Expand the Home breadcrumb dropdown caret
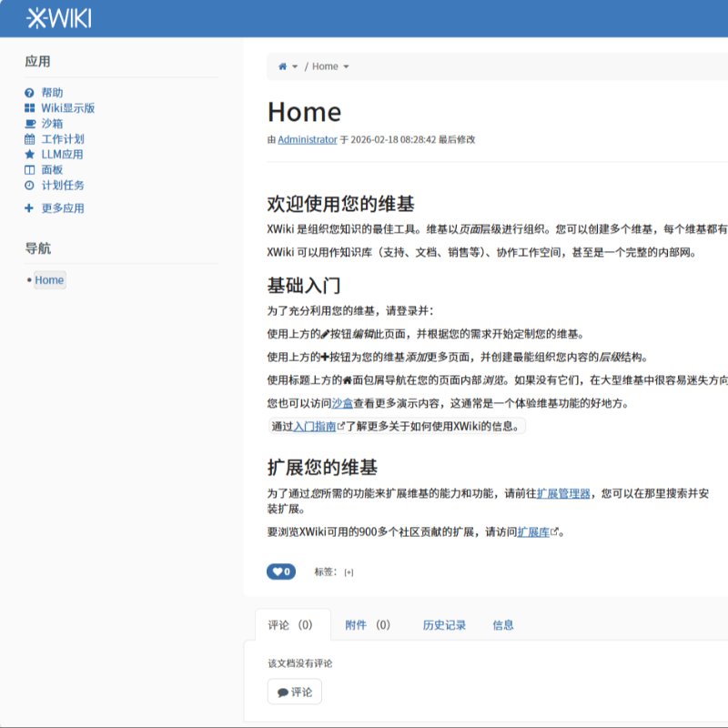This screenshot has height=728, width=728. (x=346, y=66)
